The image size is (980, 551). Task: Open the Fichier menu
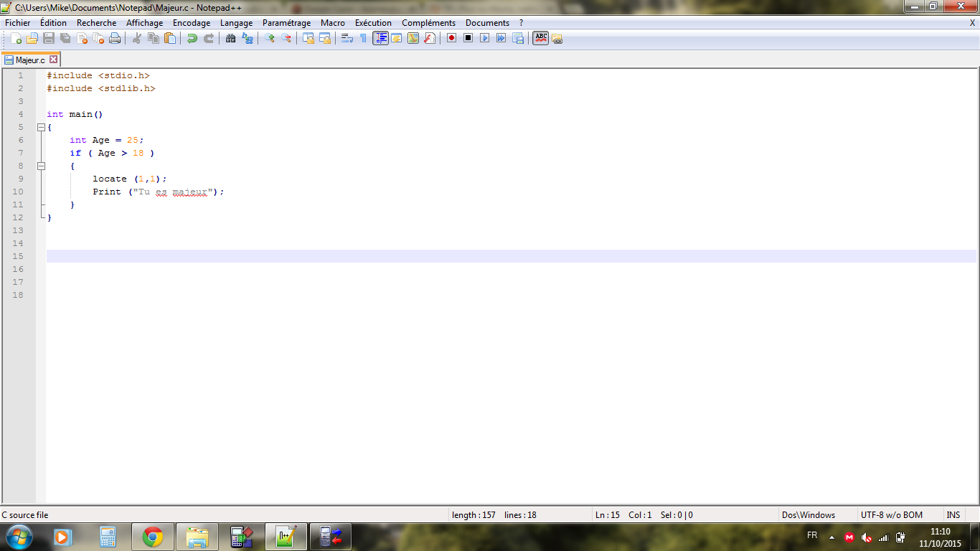18,23
